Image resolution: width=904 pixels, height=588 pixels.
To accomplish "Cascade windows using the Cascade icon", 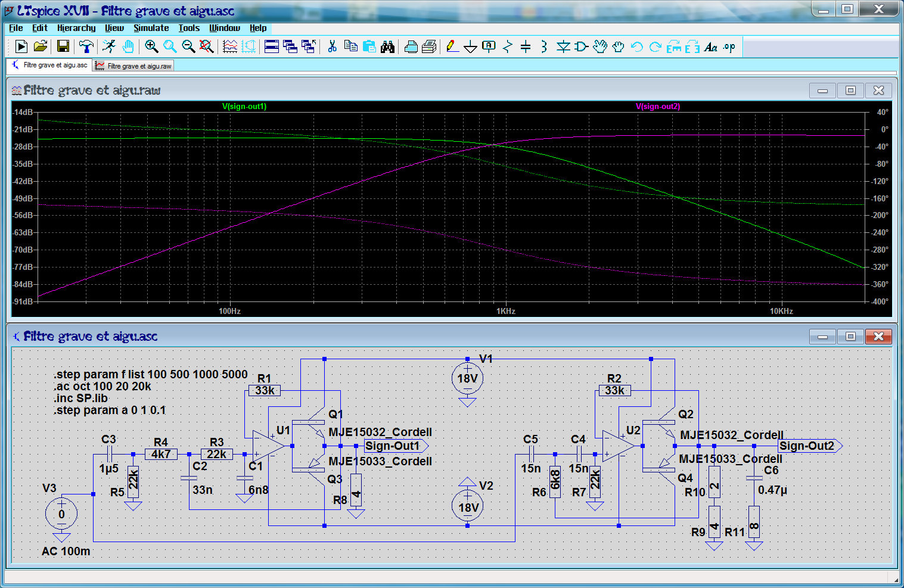I will click(290, 46).
